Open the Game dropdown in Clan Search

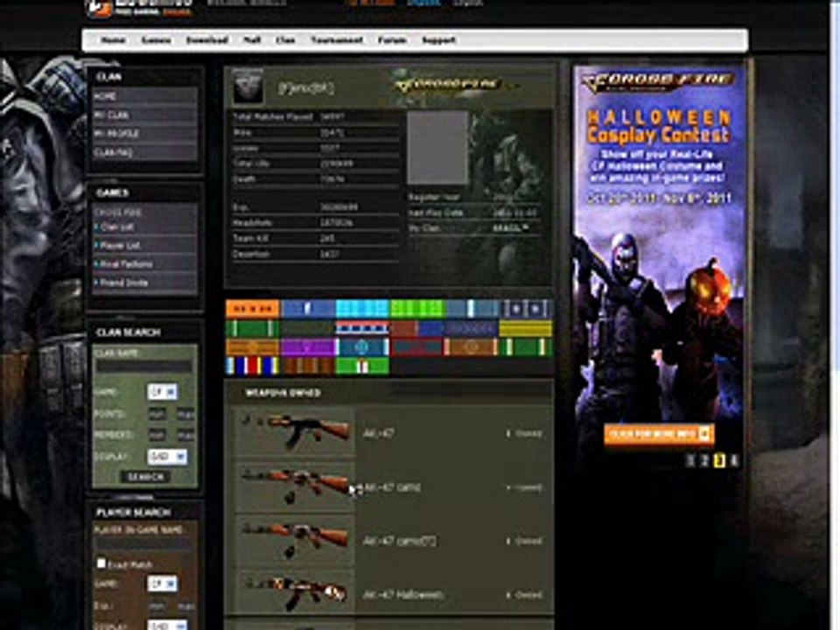[163, 392]
